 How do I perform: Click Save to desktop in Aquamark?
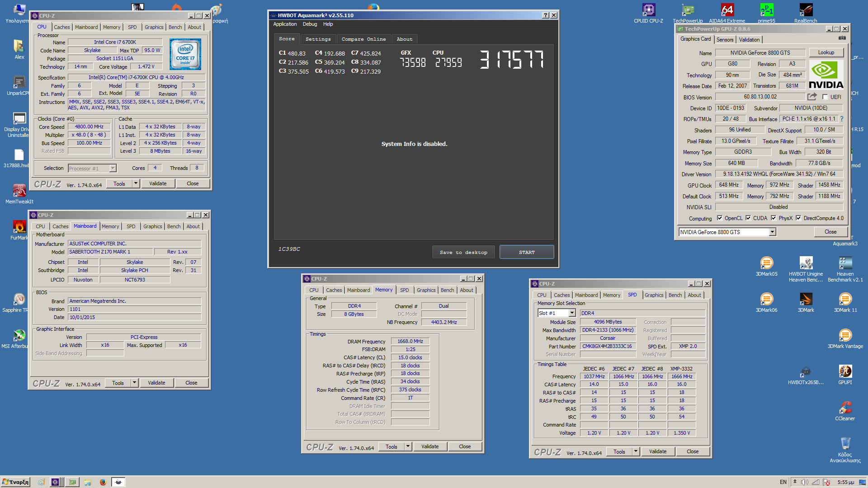[x=463, y=252]
